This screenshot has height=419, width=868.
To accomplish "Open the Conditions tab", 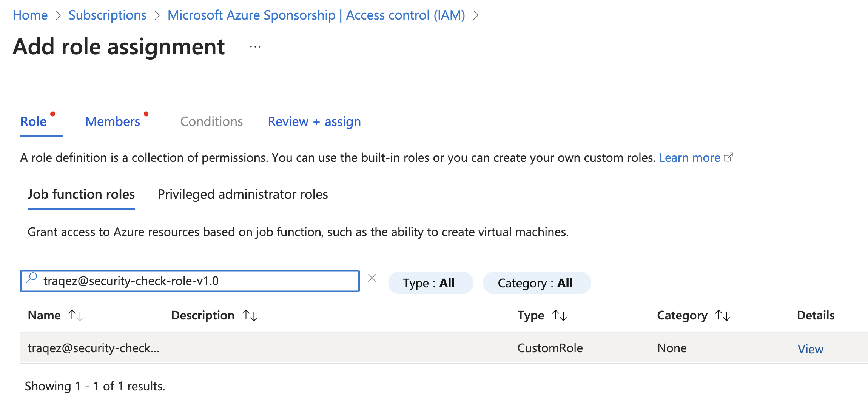I will tap(211, 121).
